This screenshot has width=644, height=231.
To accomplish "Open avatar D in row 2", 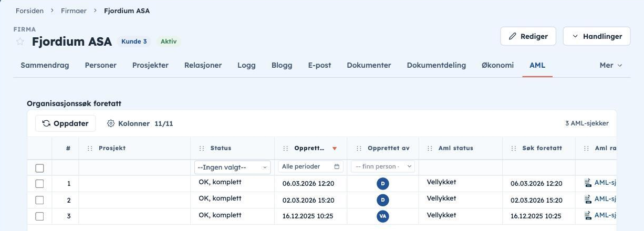I will (383, 200).
